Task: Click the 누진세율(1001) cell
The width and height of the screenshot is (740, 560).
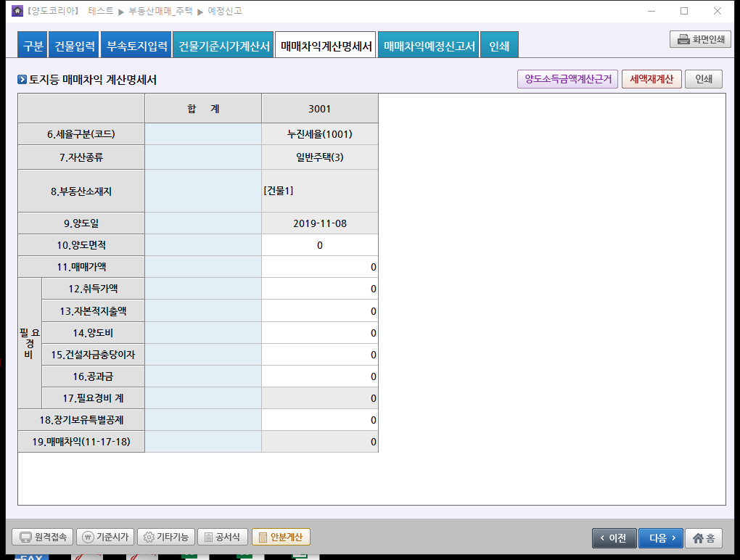Action: click(320, 134)
